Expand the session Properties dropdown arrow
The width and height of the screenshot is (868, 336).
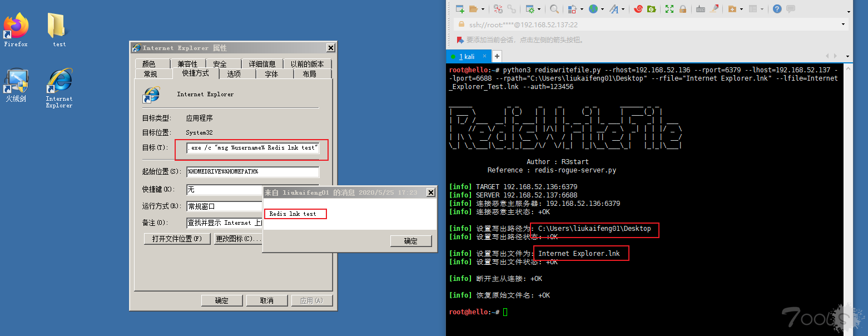[x=538, y=9]
